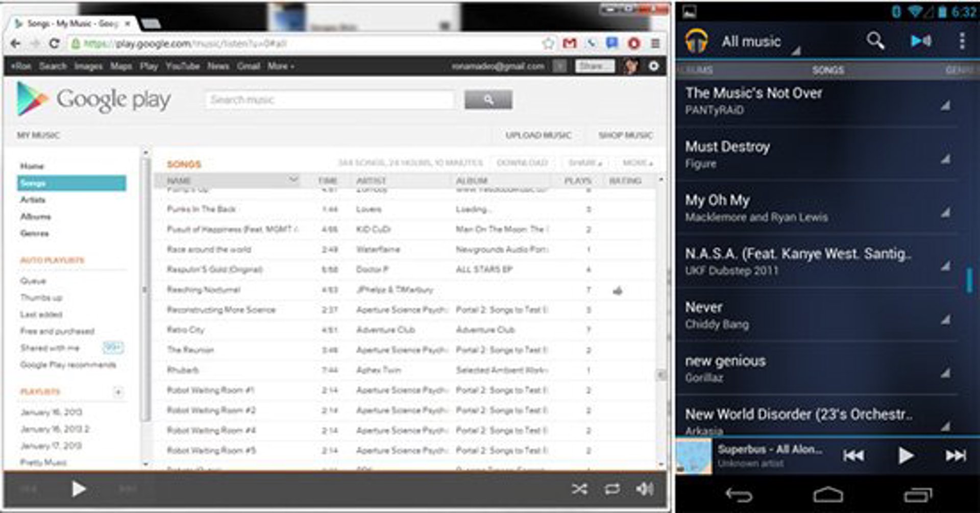
Task: Open the Thumbs up auto playlist
Action: click(41, 298)
